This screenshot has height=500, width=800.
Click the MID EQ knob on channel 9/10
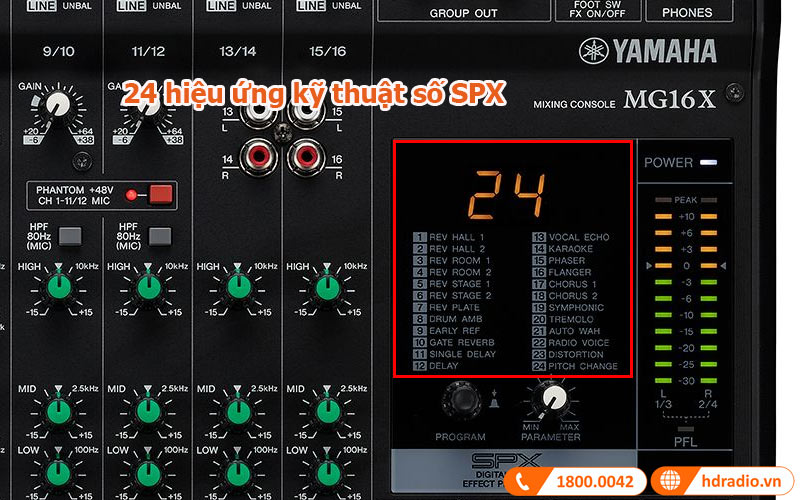(x=59, y=411)
